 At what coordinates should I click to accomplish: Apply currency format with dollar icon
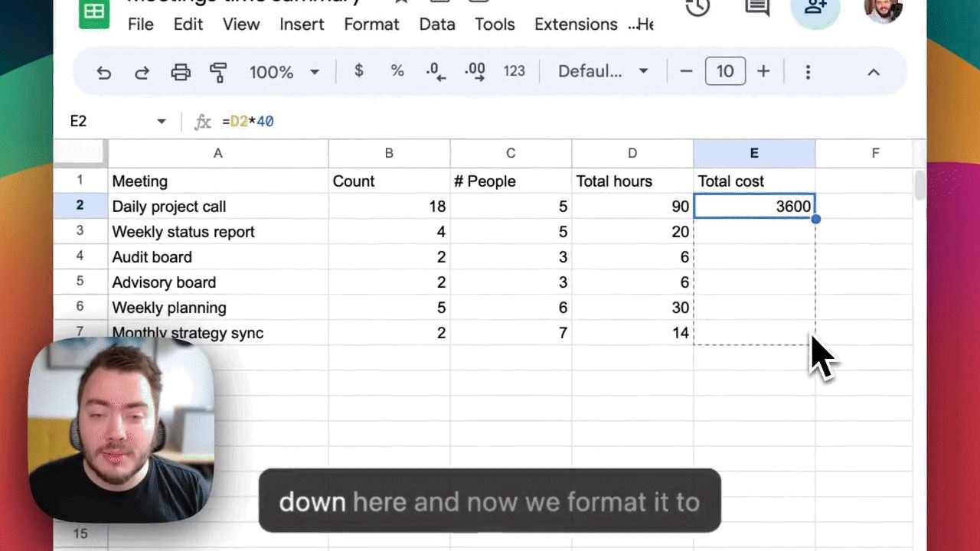[x=358, y=71]
